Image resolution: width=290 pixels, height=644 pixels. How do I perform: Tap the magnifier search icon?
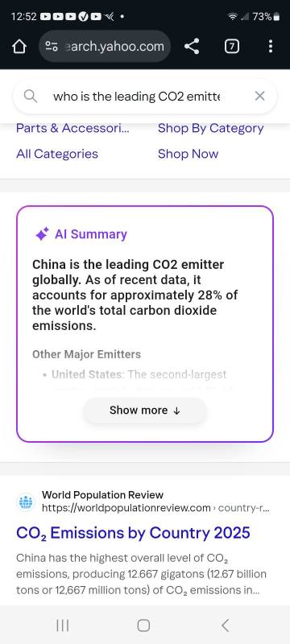tap(31, 97)
